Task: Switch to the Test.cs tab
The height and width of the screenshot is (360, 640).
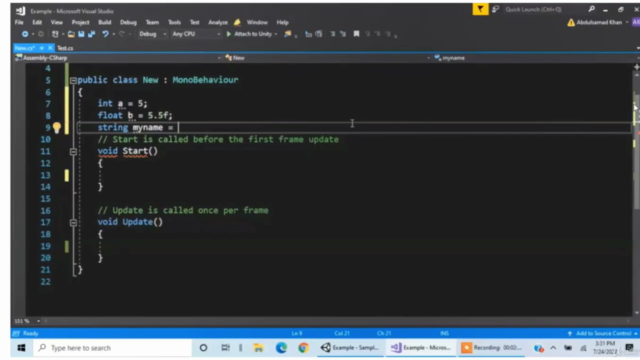Action: (x=65, y=48)
